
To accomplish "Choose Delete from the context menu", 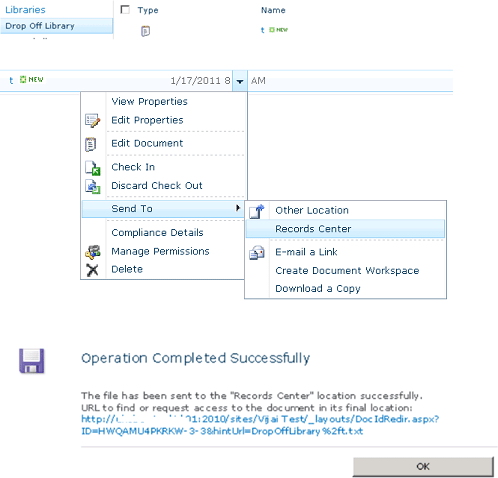I will point(127,269).
